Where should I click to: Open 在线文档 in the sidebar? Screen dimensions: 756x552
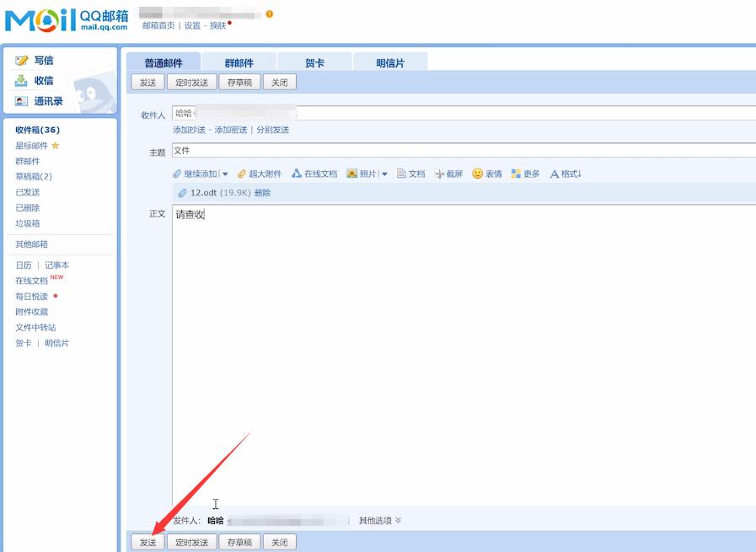31,281
